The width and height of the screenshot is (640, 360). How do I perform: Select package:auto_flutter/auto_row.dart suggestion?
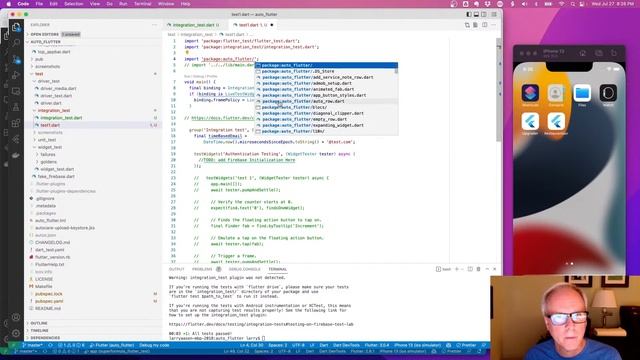[x=325, y=101]
